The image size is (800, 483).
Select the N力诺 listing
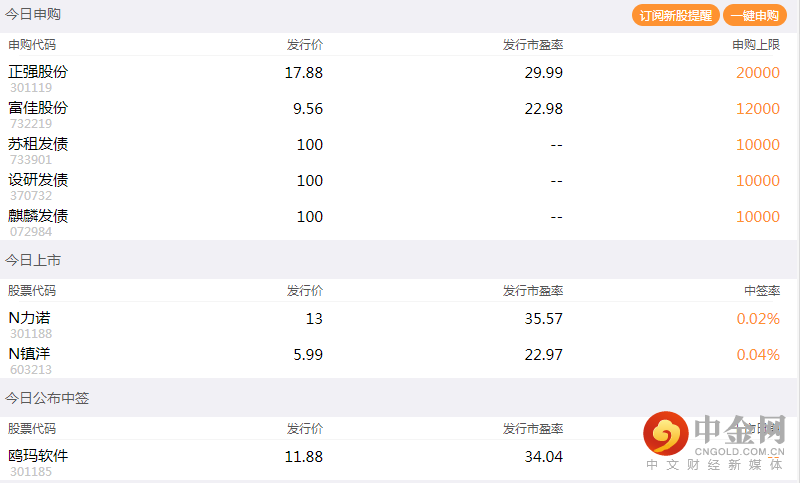pos(29,318)
